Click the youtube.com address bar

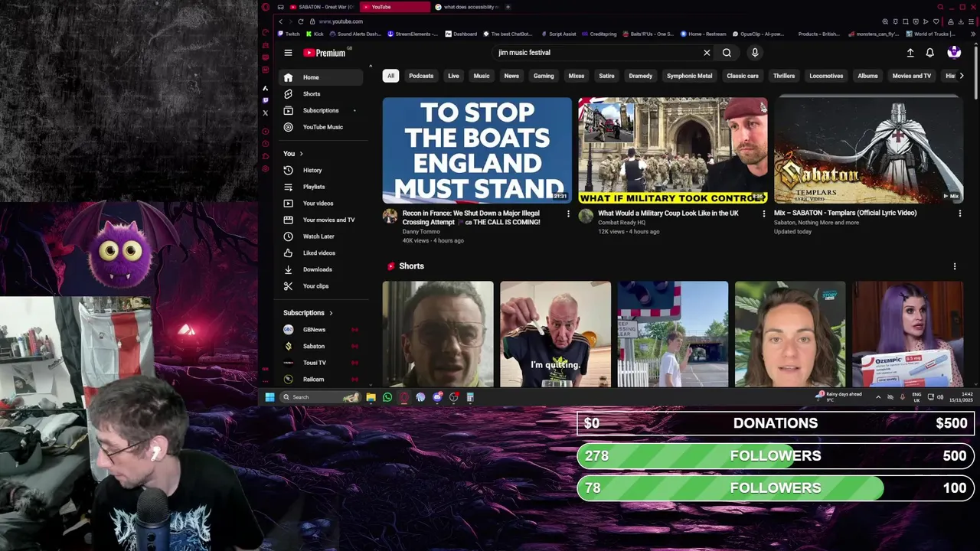(x=341, y=21)
